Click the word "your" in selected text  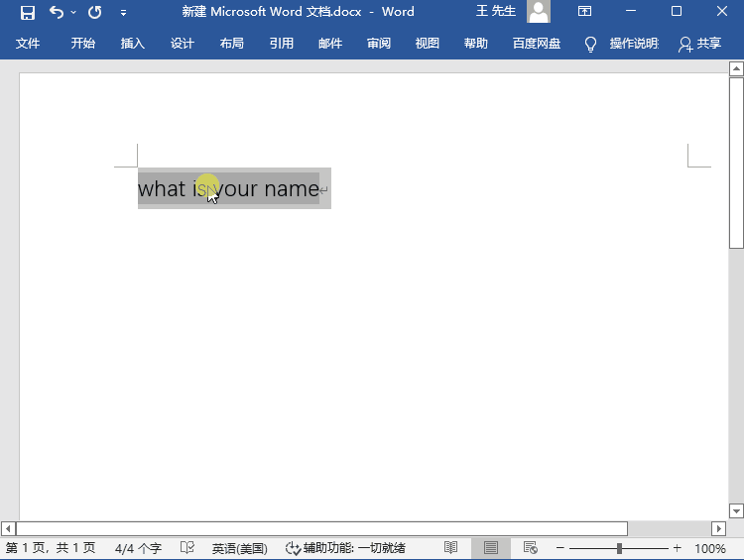click(x=236, y=190)
